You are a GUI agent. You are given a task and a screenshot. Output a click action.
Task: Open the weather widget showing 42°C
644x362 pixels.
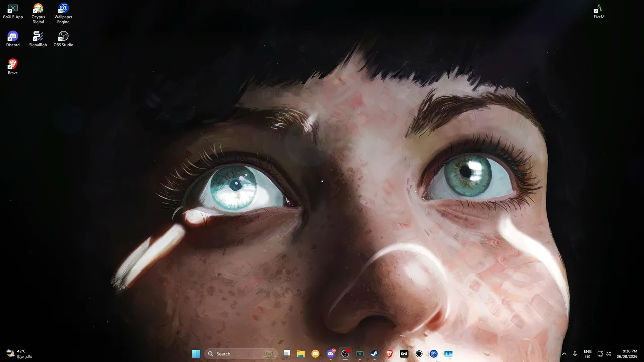pos(19,354)
